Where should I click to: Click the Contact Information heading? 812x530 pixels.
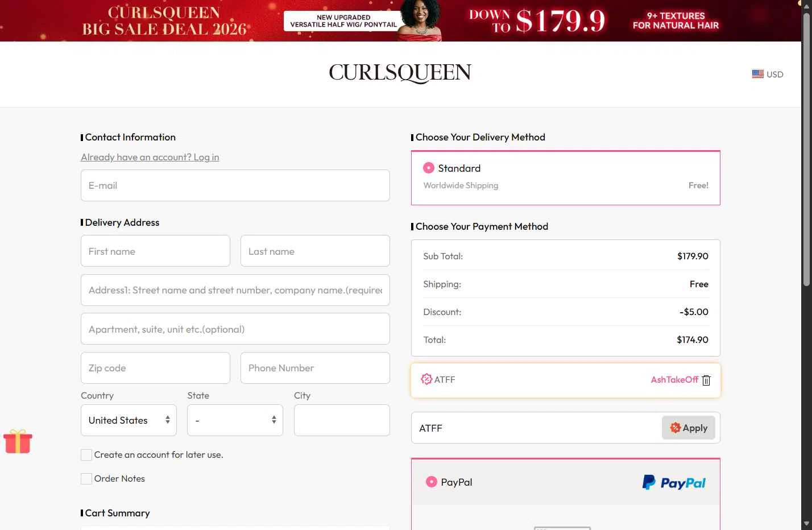tap(130, 137)
